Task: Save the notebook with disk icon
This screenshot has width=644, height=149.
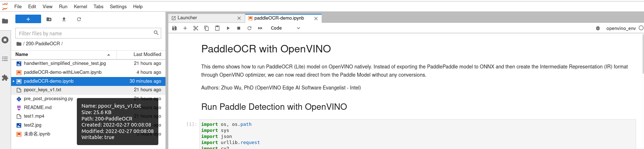Action: pyautogui.click(x=174, y=28)
